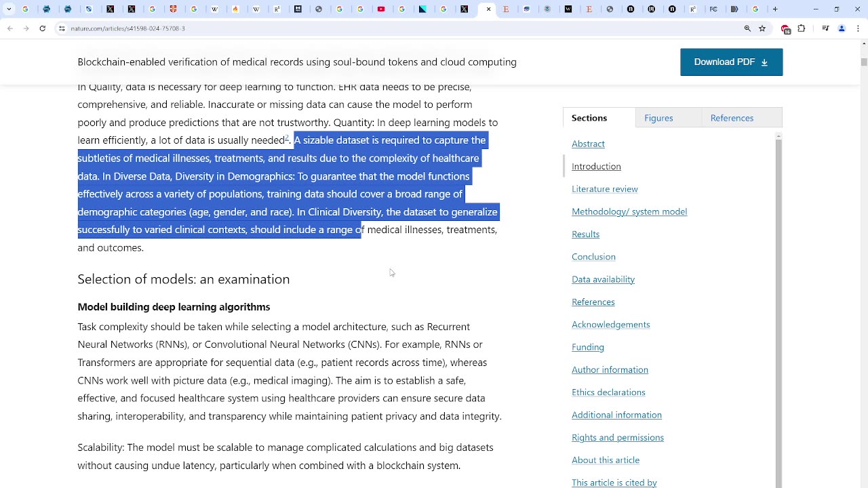This screenshot has width=868, height=488.
Task: Click the superscript reference 2 citation
Action: click(x=287, y=138)
